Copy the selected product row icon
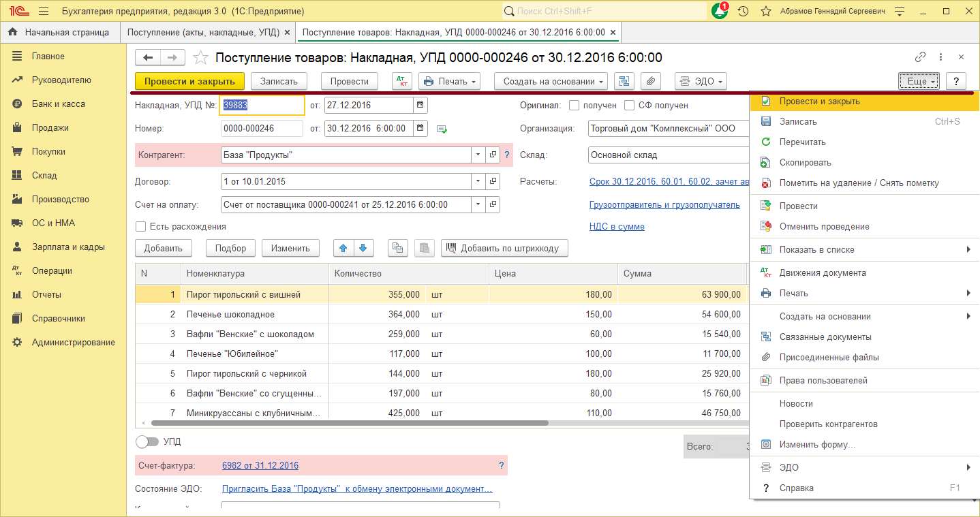This screenshot has height=517, width=980. pos(397,247)
